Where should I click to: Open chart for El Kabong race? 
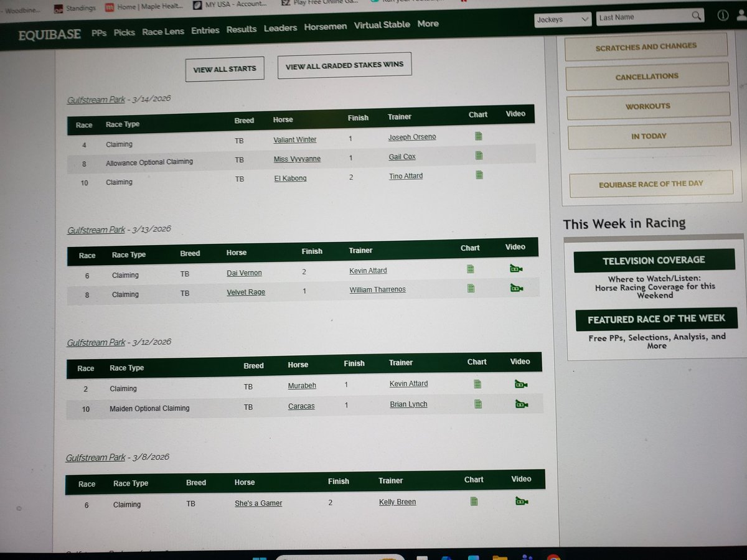point(479,175)
